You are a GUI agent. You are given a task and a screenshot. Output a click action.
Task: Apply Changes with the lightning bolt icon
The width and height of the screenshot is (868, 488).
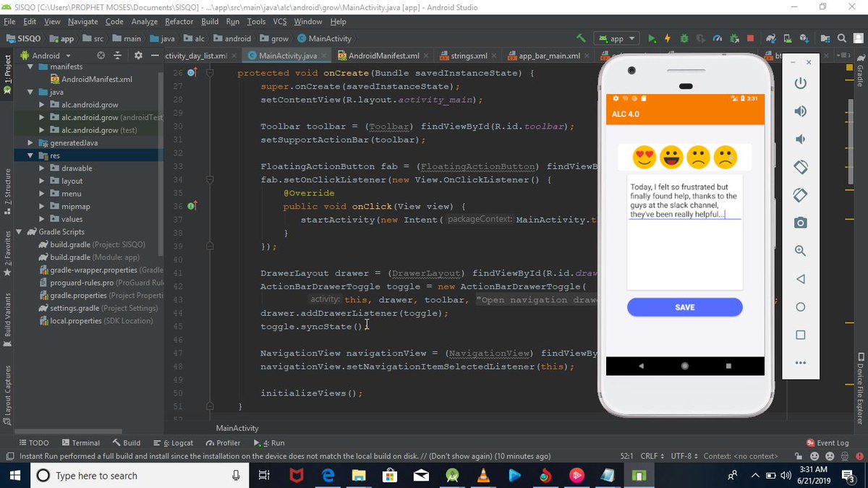(x=668, y=38)
